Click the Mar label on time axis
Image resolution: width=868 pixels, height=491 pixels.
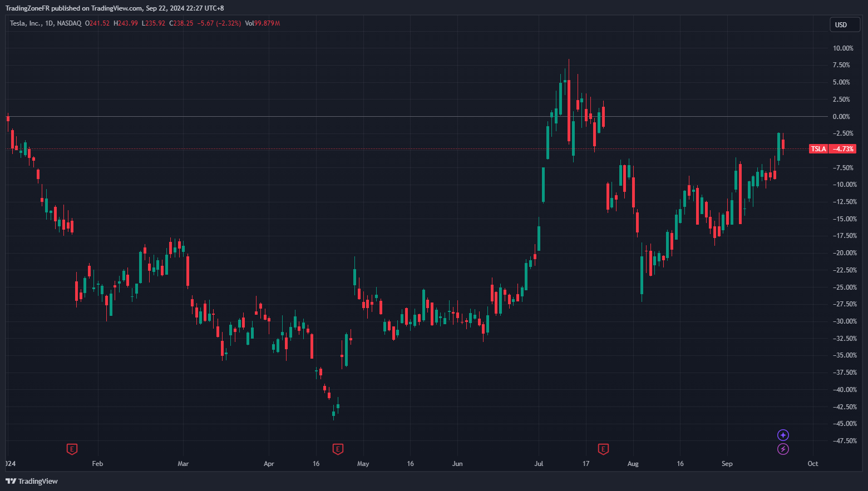[x=183, y=464]
